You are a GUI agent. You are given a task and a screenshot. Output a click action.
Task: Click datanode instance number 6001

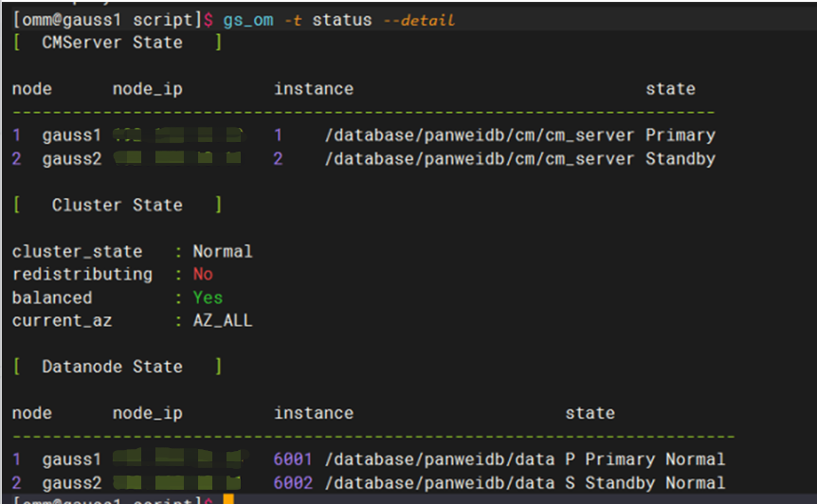pyautogui.click(x=293, y=459)
